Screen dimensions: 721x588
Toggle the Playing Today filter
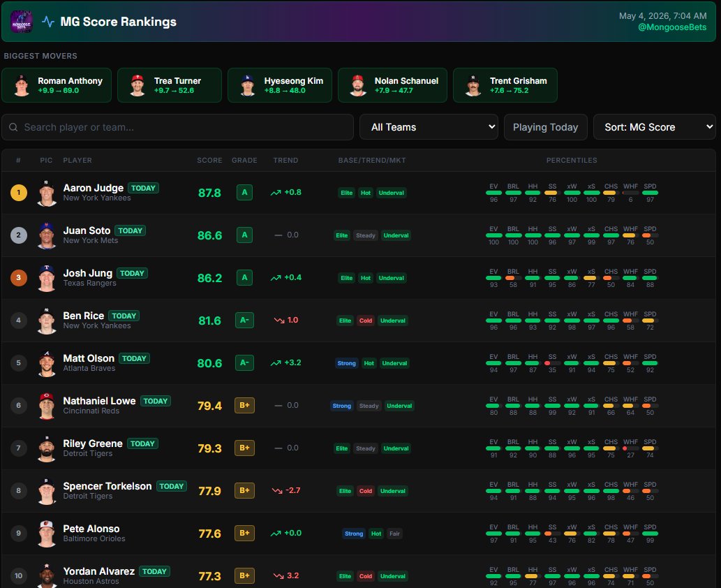pyautogui.click(x=545, y=127)
